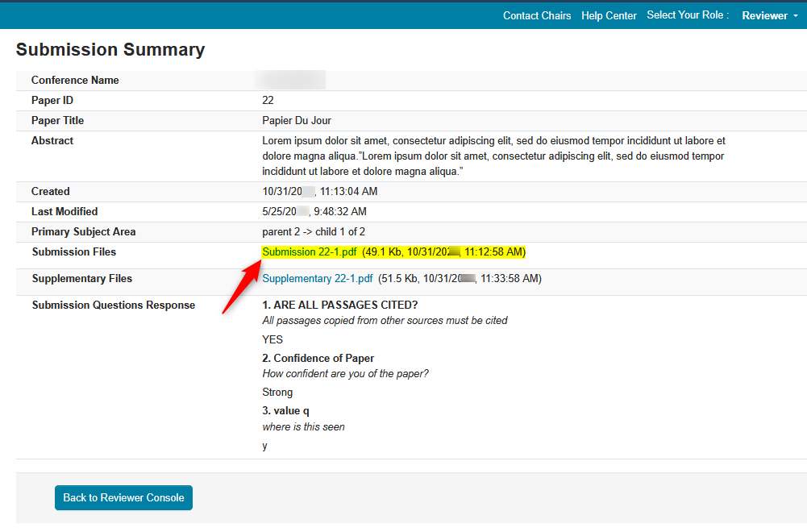
Task: Download the Submission 22-1.pdf file
Action: [x=310, y=252]
